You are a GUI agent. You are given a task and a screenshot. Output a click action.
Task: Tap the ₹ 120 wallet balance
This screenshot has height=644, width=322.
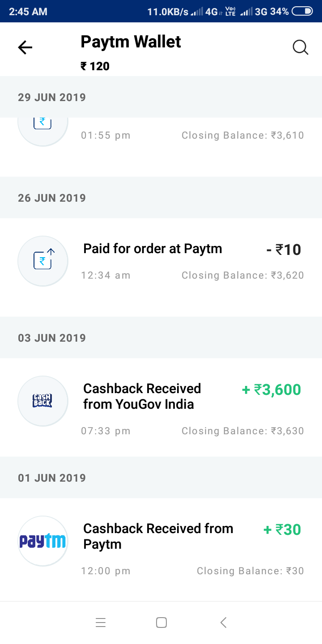point(95,67)
